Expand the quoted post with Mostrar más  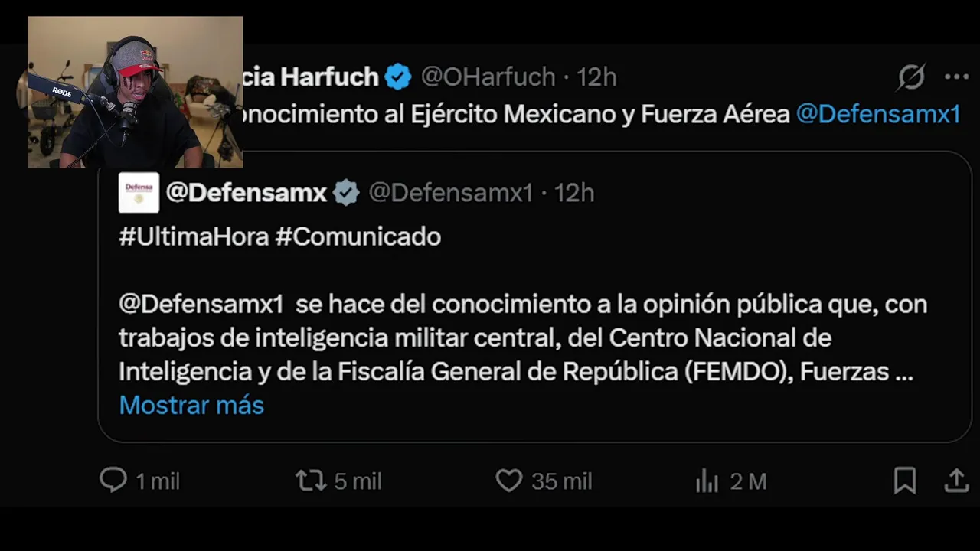pos(191,405)
